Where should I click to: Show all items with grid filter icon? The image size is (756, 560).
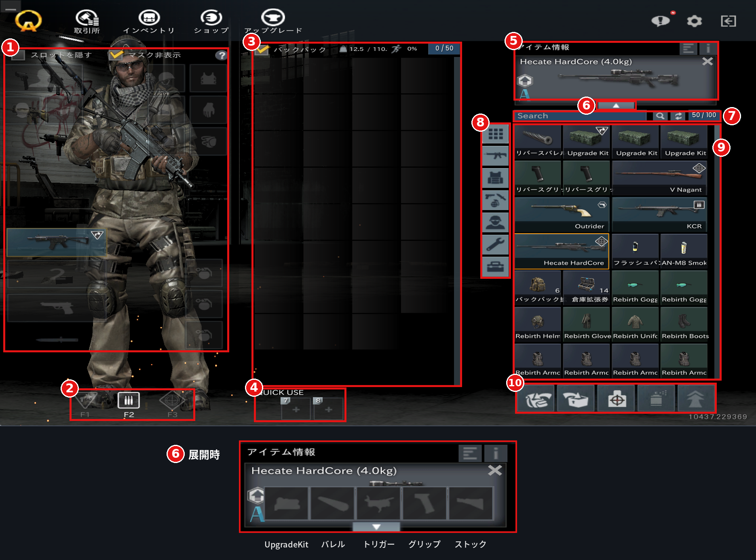[495, 134]
